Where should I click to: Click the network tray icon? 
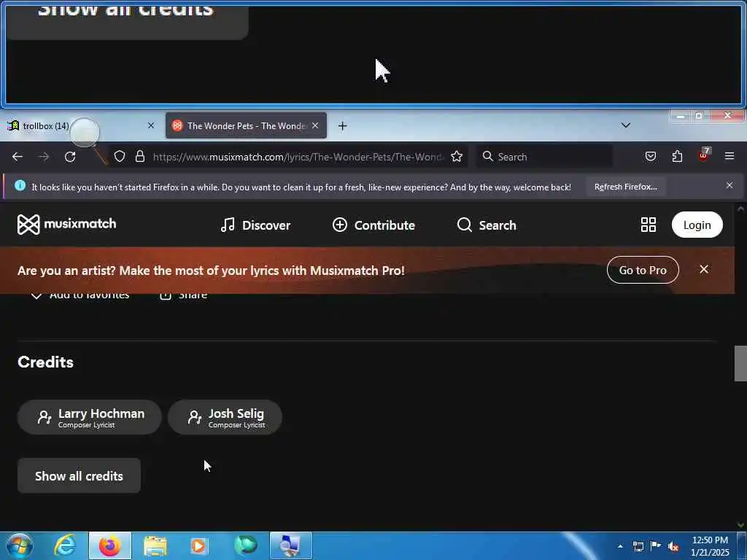[x=638, y=546]
